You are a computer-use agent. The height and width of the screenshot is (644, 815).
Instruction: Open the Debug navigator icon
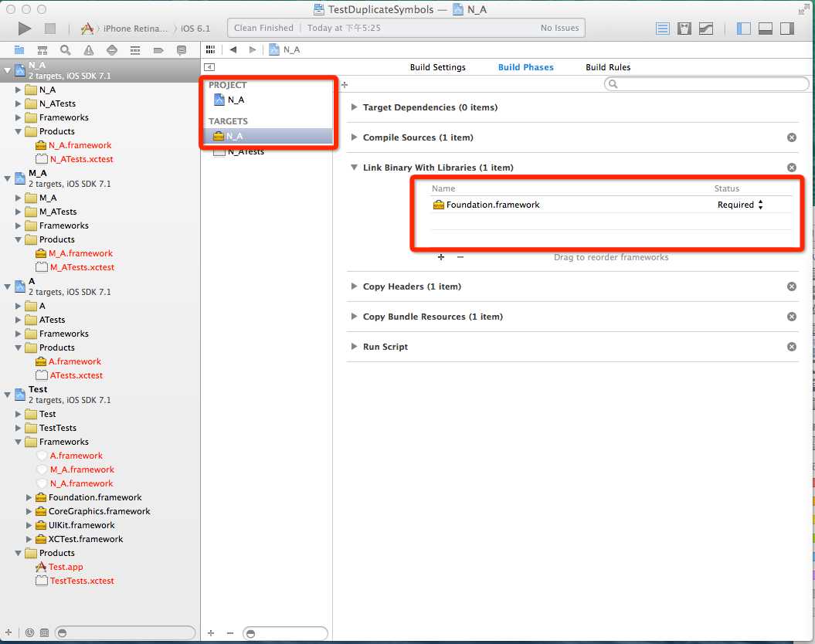point(135,50)
